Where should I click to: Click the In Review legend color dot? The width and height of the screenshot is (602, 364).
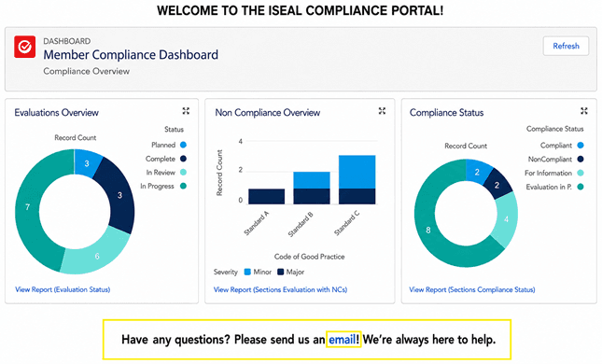(183, 173)
